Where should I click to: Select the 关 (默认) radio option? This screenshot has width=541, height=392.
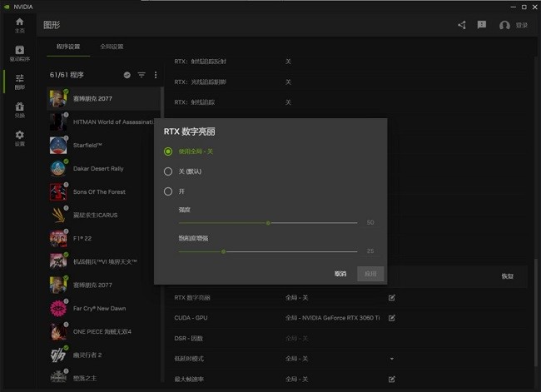(168, 171)
